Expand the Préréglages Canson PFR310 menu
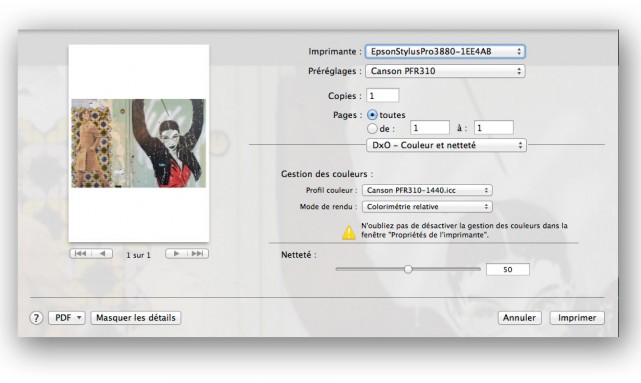This screenshot has width=641, height=383. (x=445, y=71)
